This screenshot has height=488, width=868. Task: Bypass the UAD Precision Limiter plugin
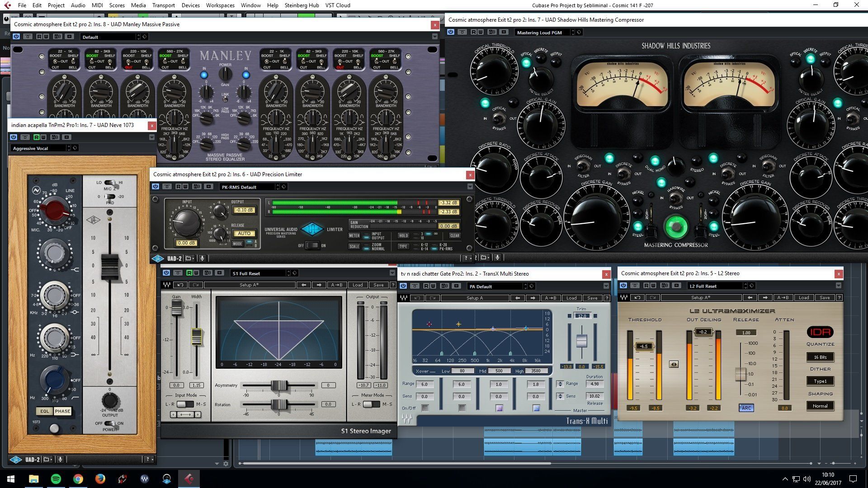point(156,186)
